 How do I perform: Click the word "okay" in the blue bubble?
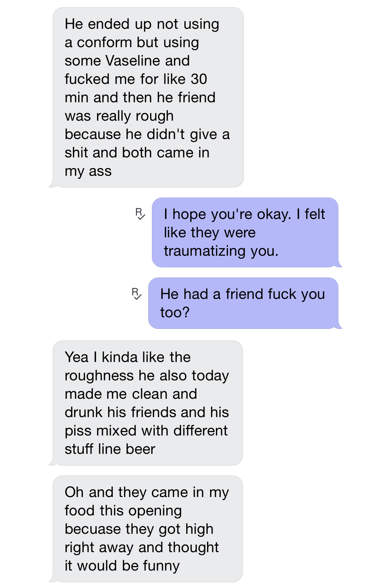pyautogui.click(x=273, y=214)
